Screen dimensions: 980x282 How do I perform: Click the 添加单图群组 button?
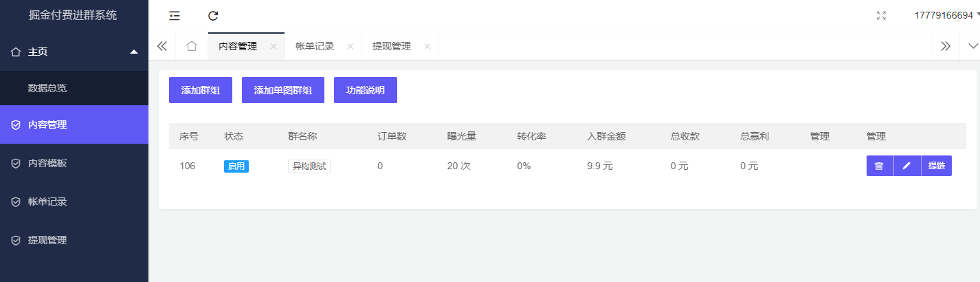[283, 90]
